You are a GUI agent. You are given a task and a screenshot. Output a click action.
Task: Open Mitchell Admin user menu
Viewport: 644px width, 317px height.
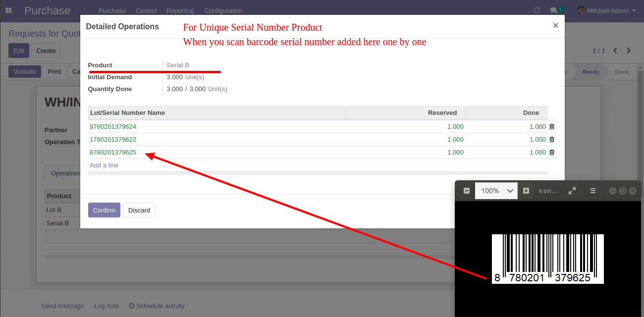pos(606,10)
